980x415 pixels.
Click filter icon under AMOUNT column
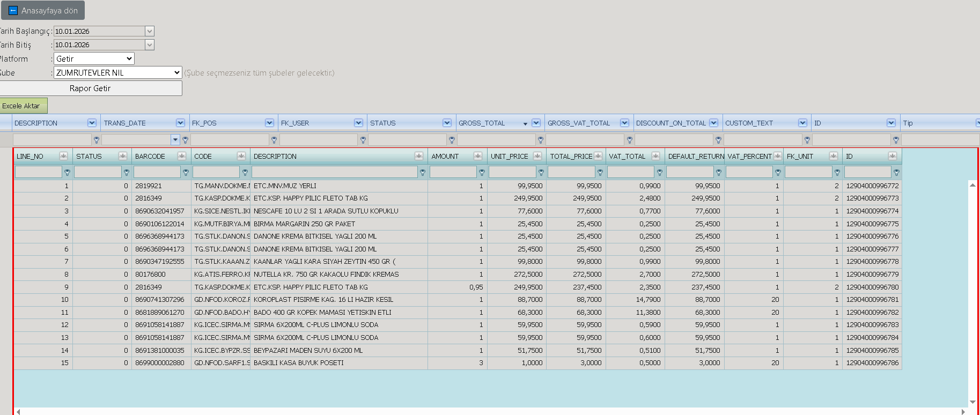[x=482, y=173]
